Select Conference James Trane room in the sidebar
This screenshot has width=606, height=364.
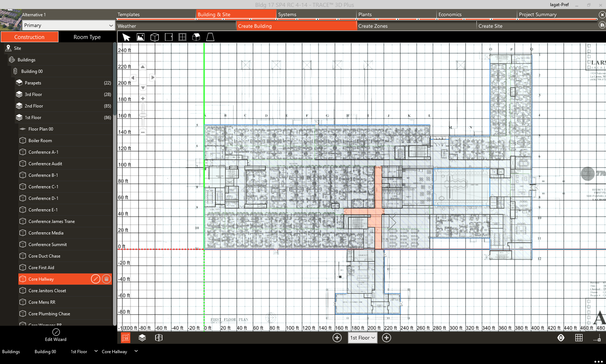point(52,221)
